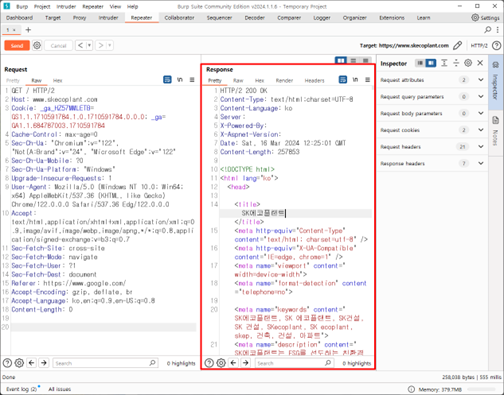Toggle Response non-printable \n characters
504x395 pixels.
pyautogui.click(x=355, y=80)
